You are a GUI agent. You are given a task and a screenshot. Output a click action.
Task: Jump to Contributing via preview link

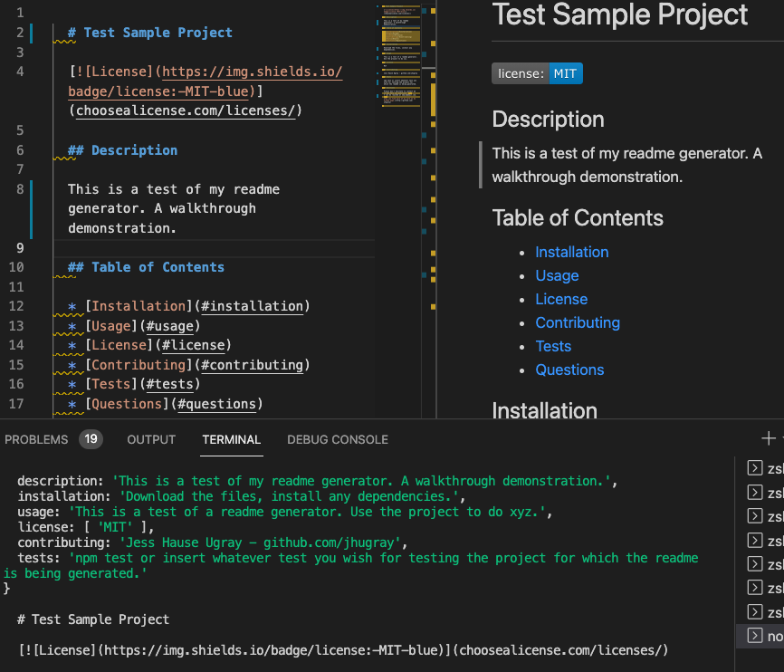tap(578, 322)
